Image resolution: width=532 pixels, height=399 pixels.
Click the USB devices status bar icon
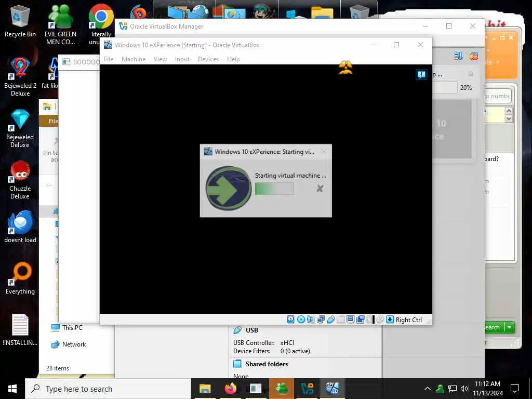pos(331,320)
